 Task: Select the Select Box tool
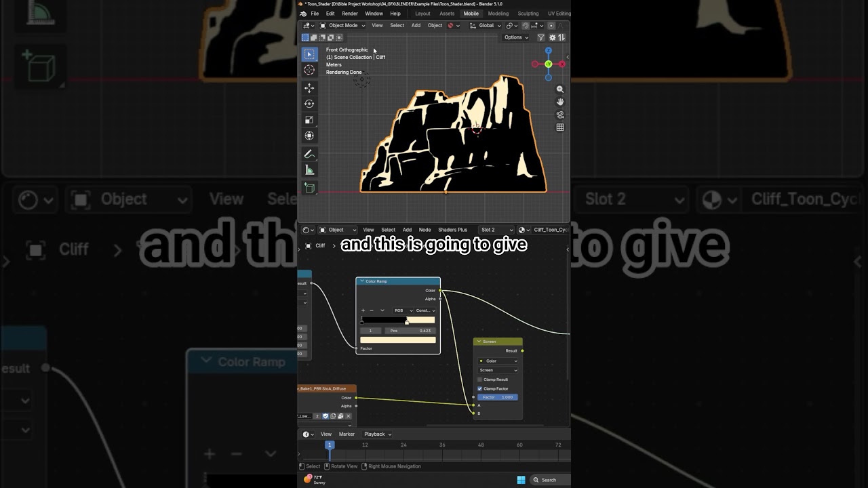(x=309, y=54)
